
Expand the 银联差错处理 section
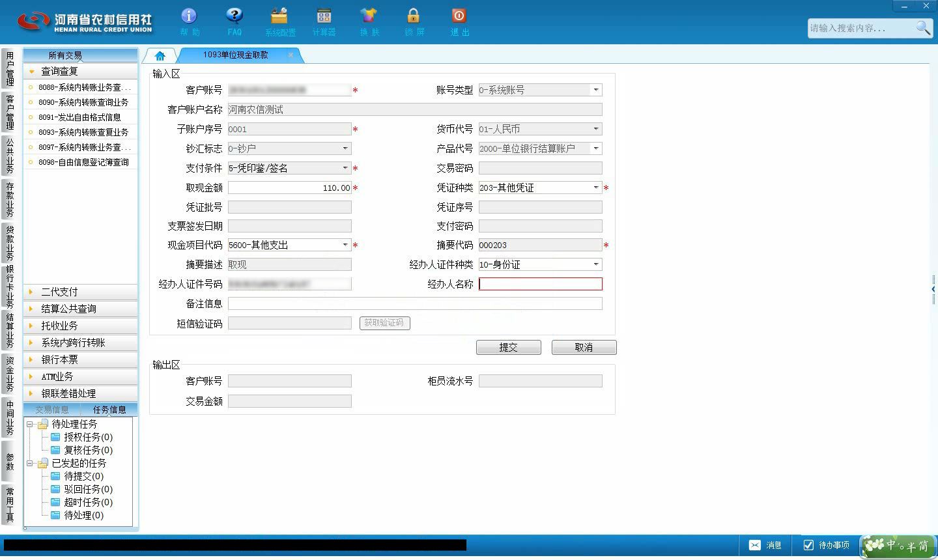click(80, 393)
